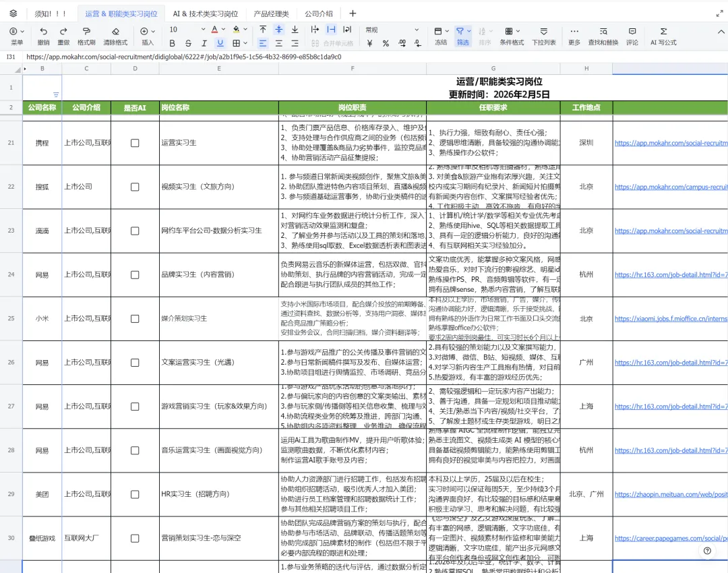Viewport: 728px width, 573px height.
Task: Check 是否AI box for 游戏营销实习生 row
Action: pos(135,406)
